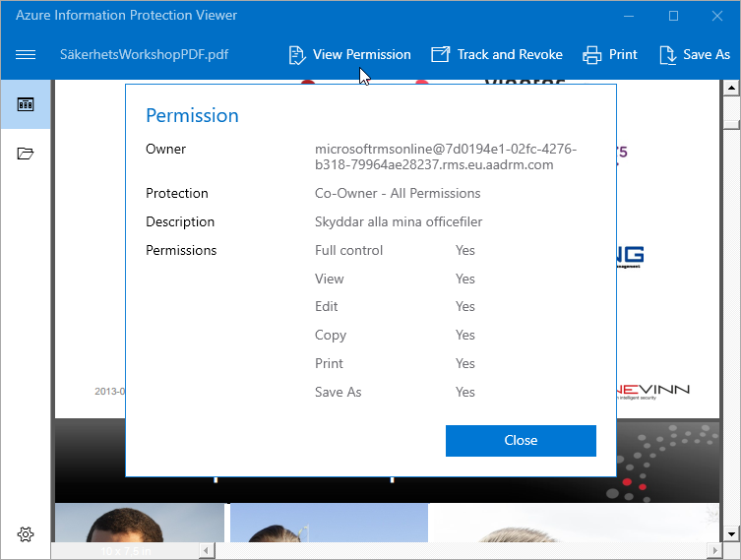Click the vertical scrollbar thumb
The width and height of the screenshot is (741, 560).
pos(730,123)
